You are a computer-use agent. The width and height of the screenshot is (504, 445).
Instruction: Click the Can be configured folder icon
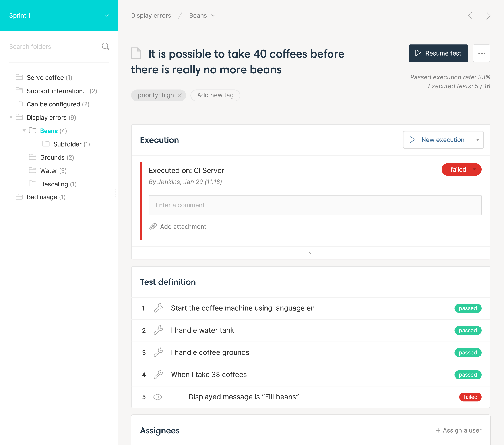[19, 104]
